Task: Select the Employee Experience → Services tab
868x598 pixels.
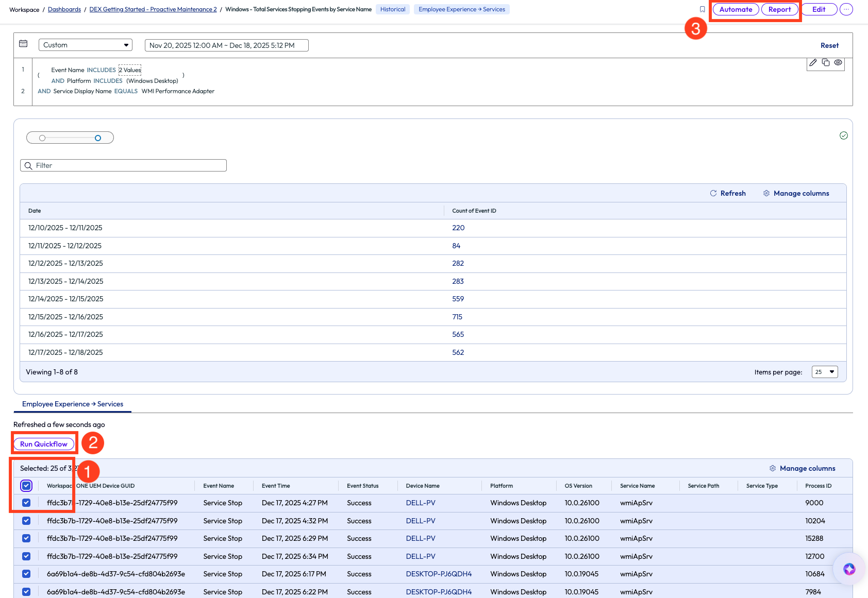Action: (73, 404)
